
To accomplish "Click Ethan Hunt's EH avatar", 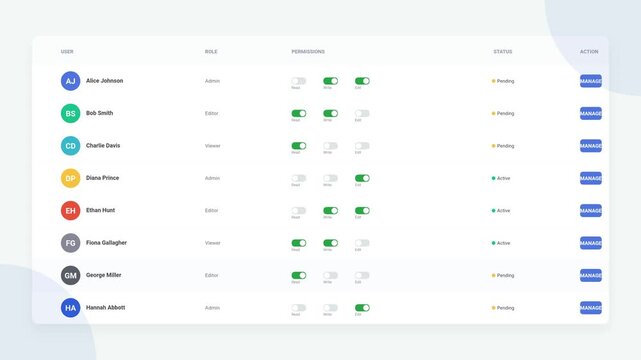I will click(70, 210).
